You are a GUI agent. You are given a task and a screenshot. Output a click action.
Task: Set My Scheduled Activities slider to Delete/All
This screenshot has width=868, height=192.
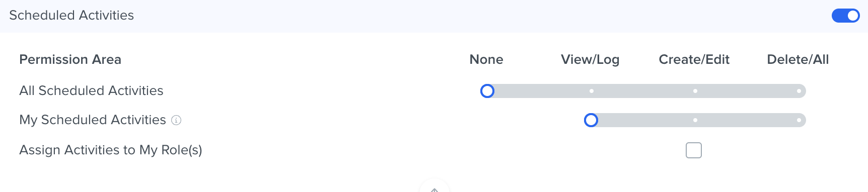(799, 120)
